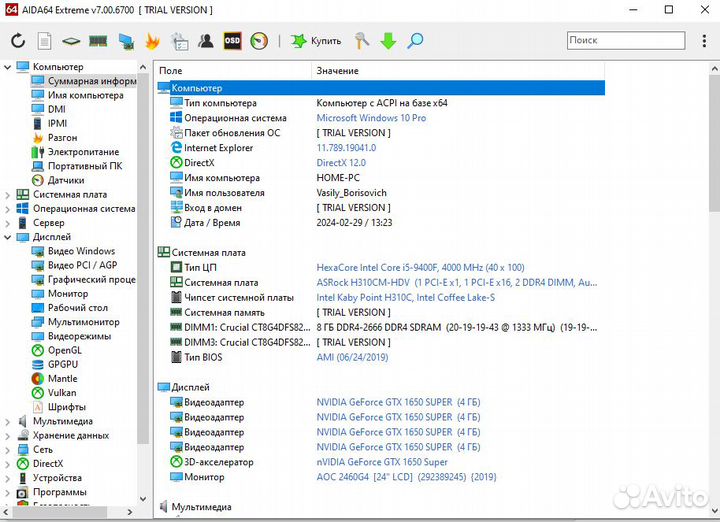Viewport: 720px width, 522px height.
Task: Expand the Мультимедиа tree node
Action: 7,421
